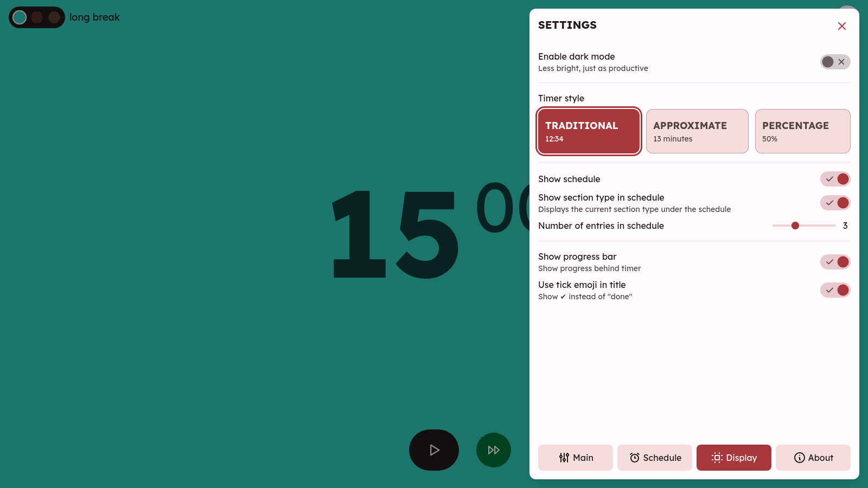868x488 pixels.
Task: Select the Traditional timer style
Action: (x=589, y=131)
